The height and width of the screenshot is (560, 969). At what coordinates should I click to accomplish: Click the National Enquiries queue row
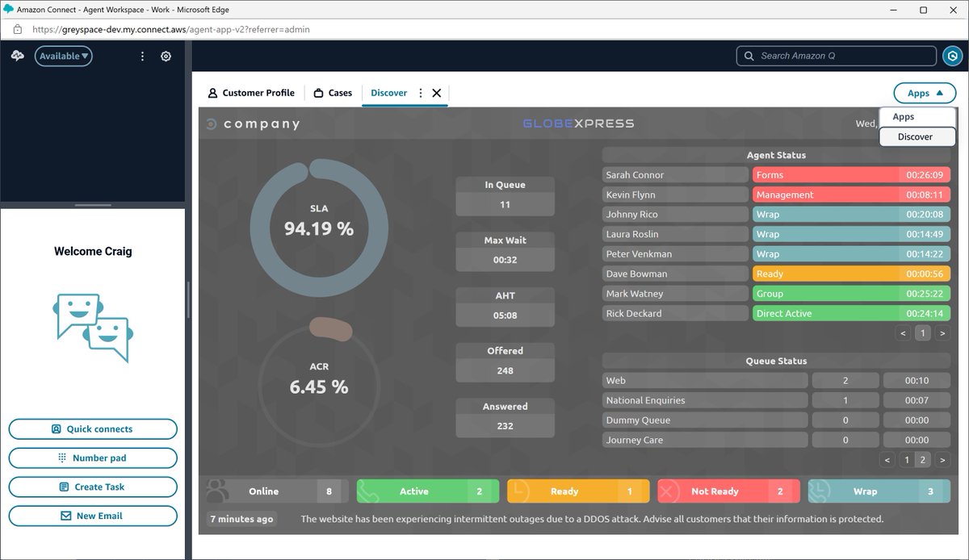coord(776,400)
